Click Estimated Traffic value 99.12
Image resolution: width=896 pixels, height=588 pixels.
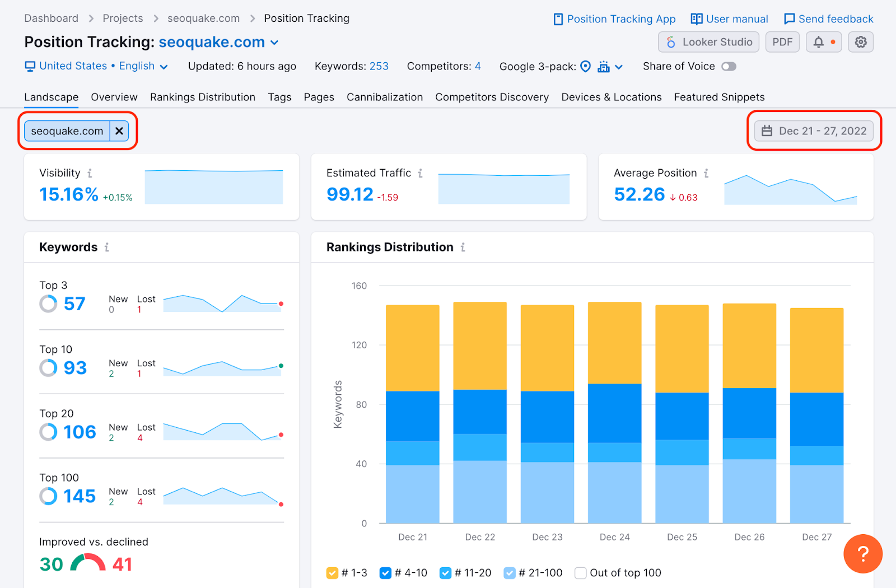pyautogui.click(x=350, y=194)
